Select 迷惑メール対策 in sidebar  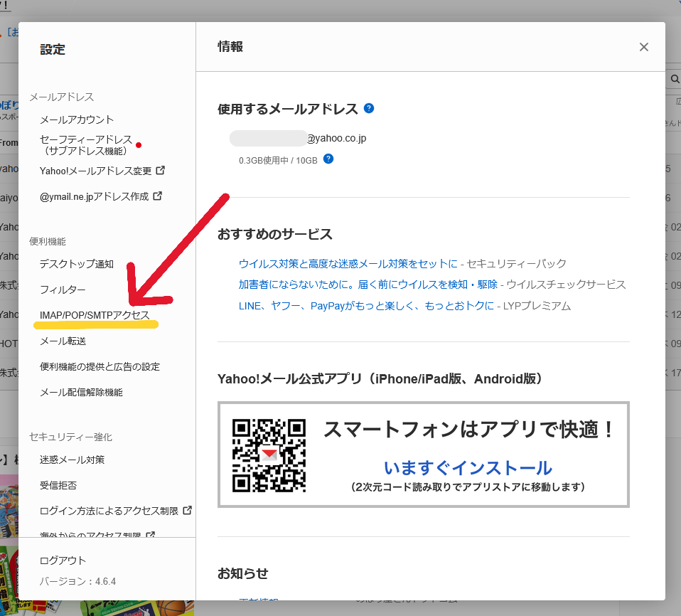(x=72, y=460)
